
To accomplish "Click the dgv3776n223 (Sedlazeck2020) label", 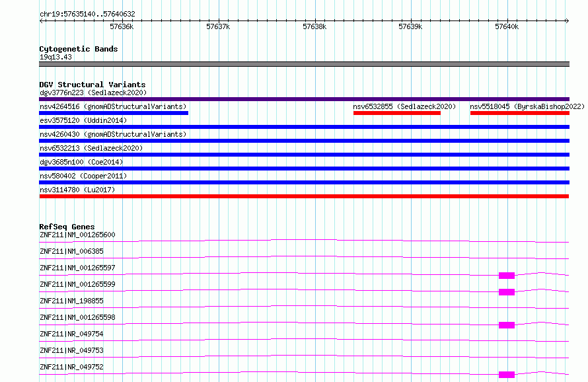I will click(93, 93).
